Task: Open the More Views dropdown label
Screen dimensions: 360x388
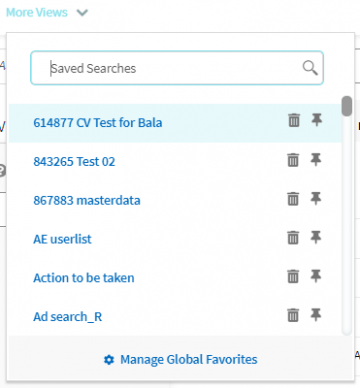Action: (37, 12)
